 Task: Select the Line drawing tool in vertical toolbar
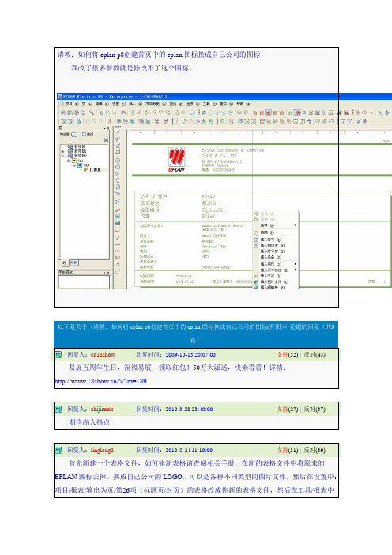coord(118,132)
